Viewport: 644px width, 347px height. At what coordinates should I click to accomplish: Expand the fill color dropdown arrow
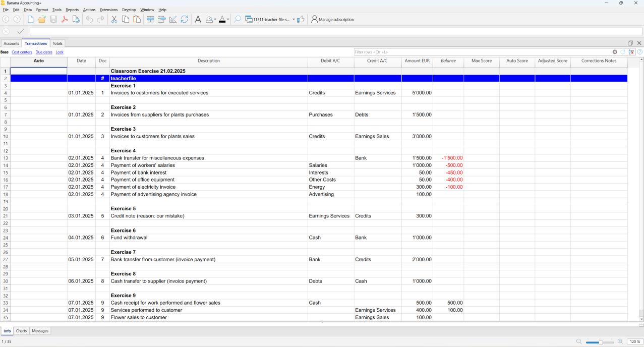point(215,20)
